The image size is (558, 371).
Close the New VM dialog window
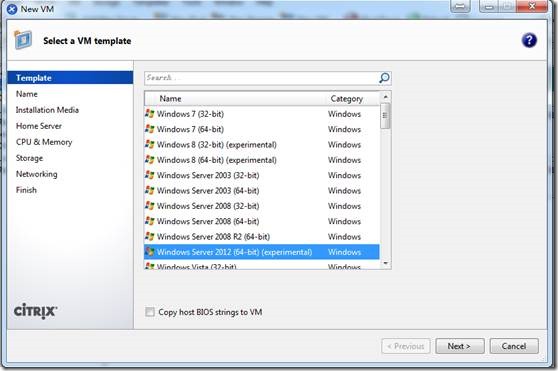click(x=532, y=6)
